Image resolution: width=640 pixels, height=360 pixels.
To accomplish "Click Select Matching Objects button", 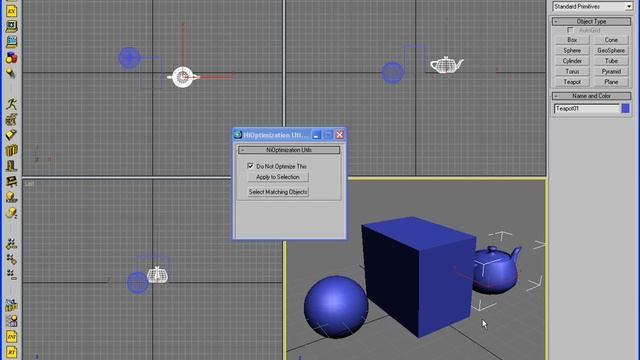I will (278, 192).
